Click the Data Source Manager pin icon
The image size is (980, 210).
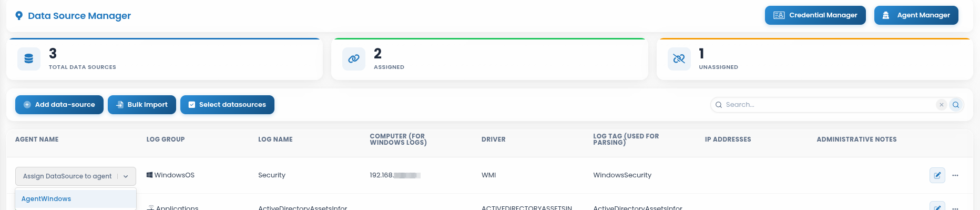[x=19, y=16]
